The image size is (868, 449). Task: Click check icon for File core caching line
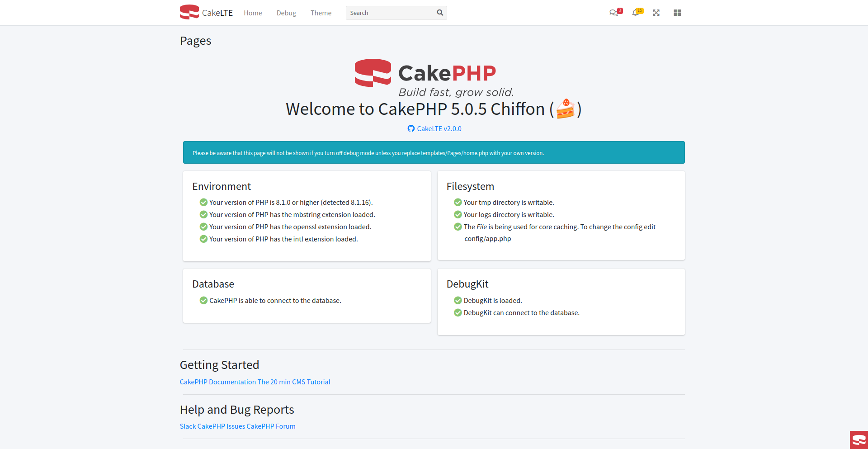(x=458, y=227)
